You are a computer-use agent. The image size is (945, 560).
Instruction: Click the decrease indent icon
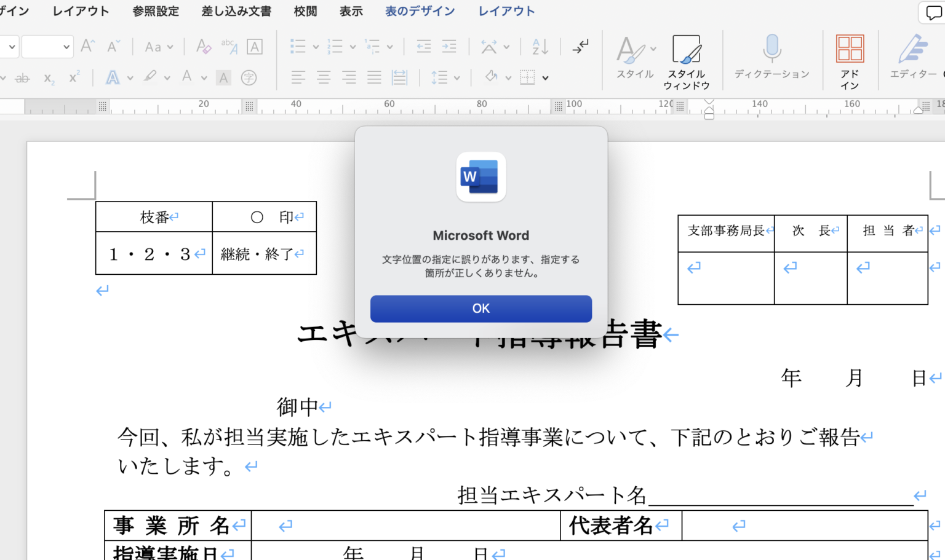(423, 47)
